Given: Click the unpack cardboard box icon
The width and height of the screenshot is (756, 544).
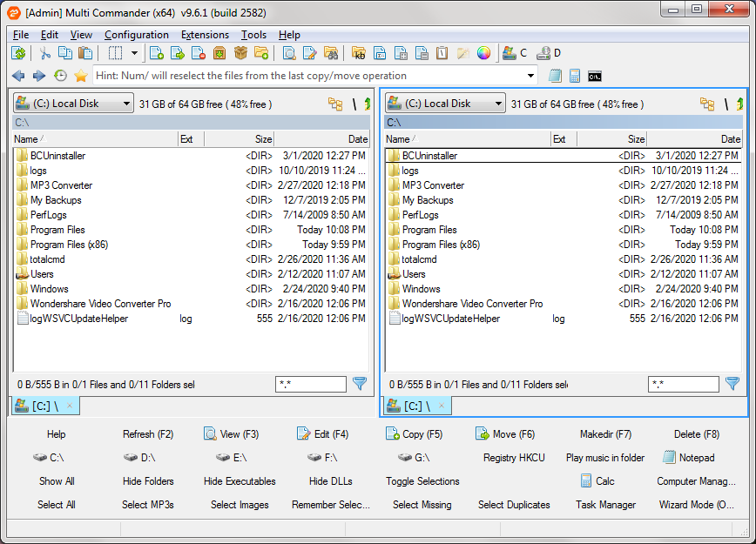Looking at the screenshot, I should 240,53.
